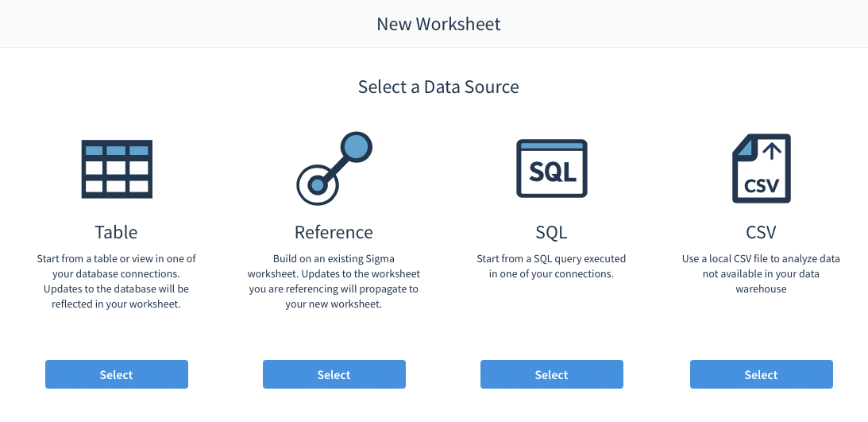Click the Sigma worksheet reference description text
This screenshot has width=868, height=422.
(334, 281)
